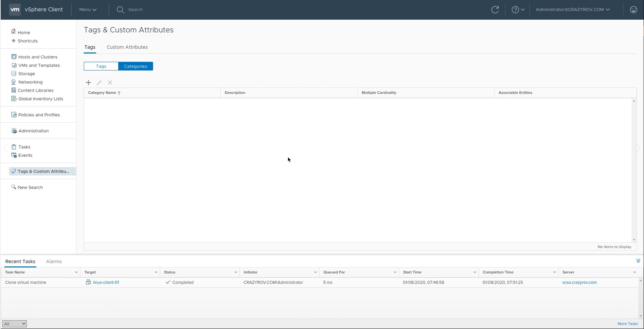Click the Description column header
644x329 pixels.
coord(235,93)
